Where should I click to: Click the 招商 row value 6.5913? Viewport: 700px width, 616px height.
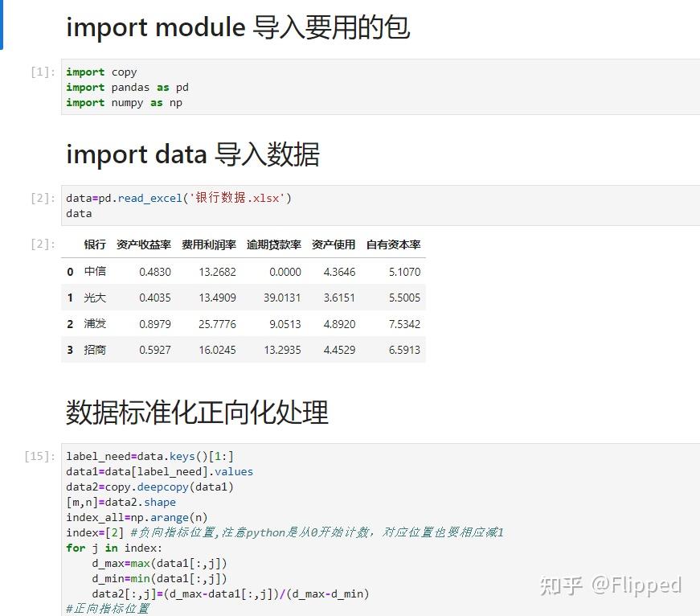pyautogui.click(x=404, y=350)
